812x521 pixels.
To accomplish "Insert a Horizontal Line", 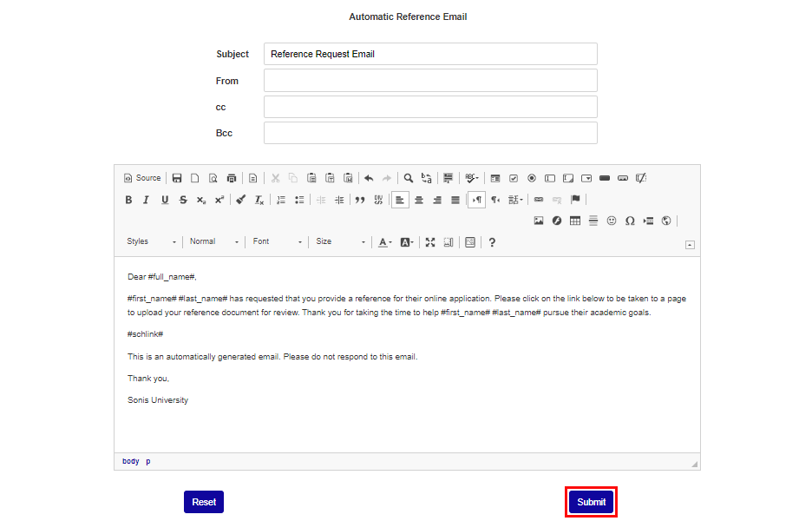I will [x=593, y=221].
